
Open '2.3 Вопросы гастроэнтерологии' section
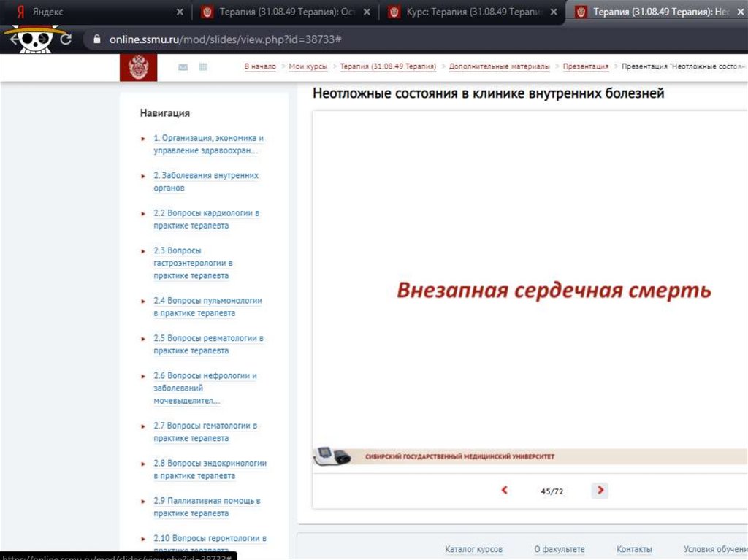point(193,263)
